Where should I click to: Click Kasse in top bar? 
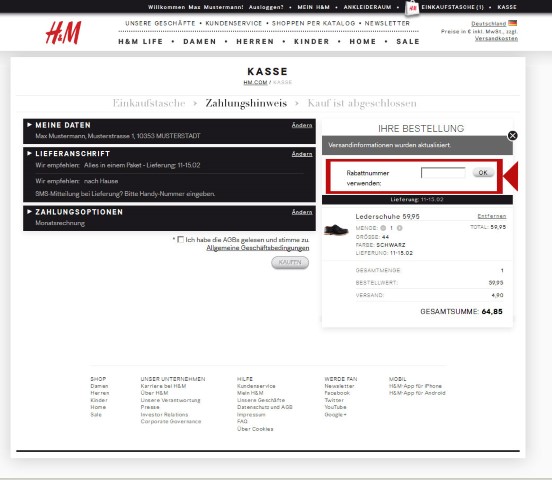click(x=507, y=7)
